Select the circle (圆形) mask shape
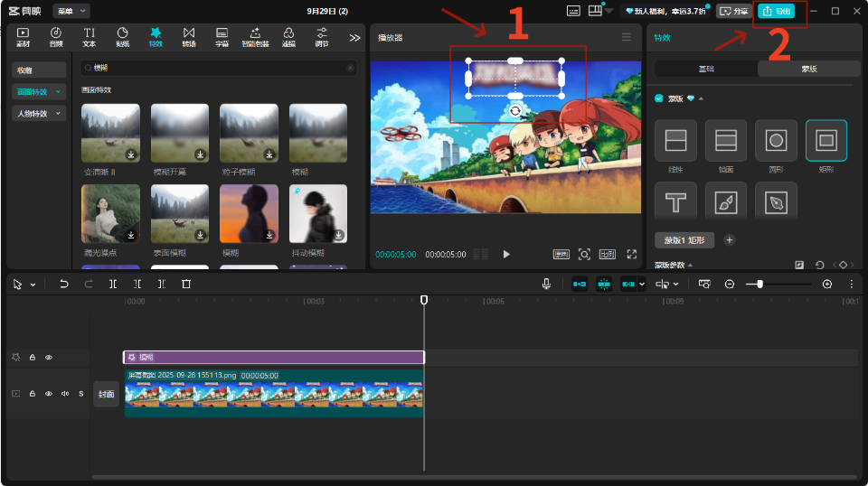The height and width of the screenshot is (486, 868). pos(776,140)
